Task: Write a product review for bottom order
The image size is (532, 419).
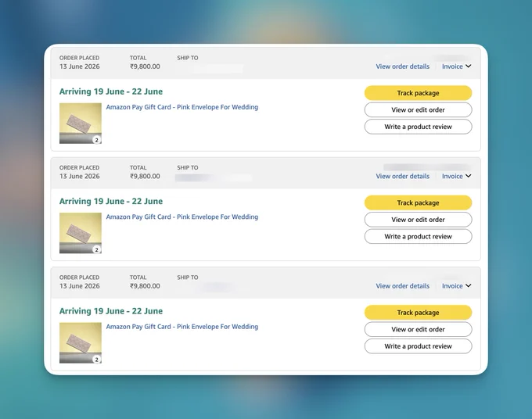Action: pyautogui.click(x=418, y=346)
